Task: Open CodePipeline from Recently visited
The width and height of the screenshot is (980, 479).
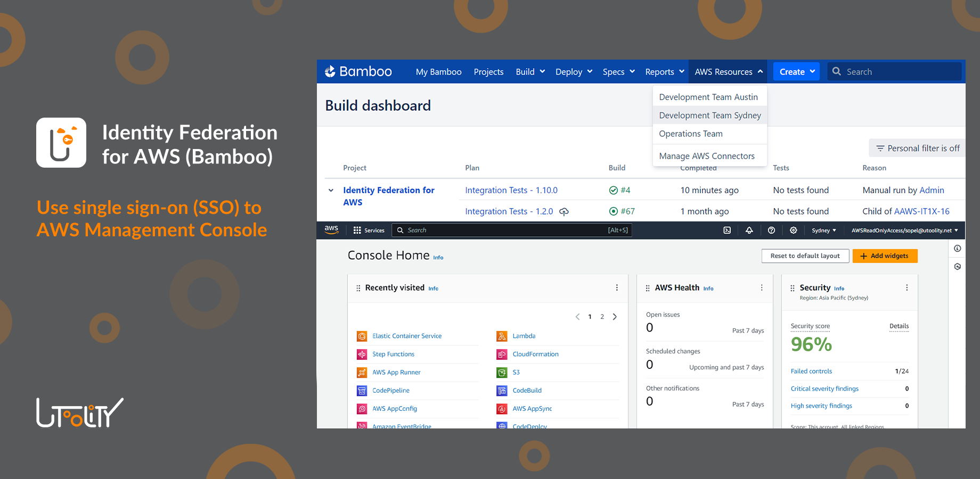Action: tap(391, 390)
